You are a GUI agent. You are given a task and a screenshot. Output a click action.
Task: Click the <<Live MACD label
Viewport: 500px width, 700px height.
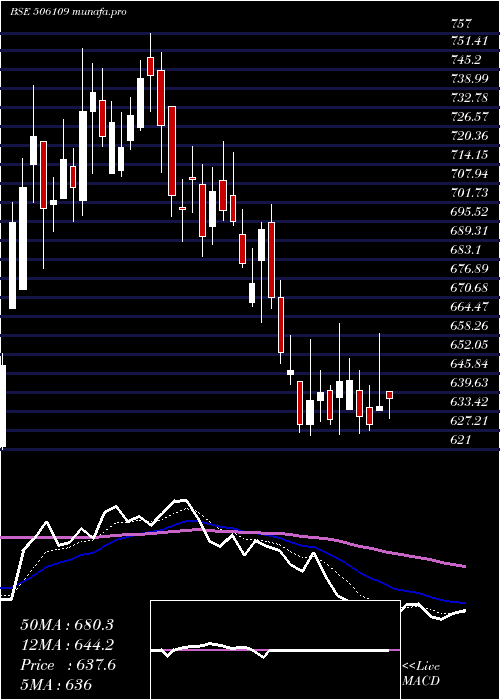coord(421,674)
